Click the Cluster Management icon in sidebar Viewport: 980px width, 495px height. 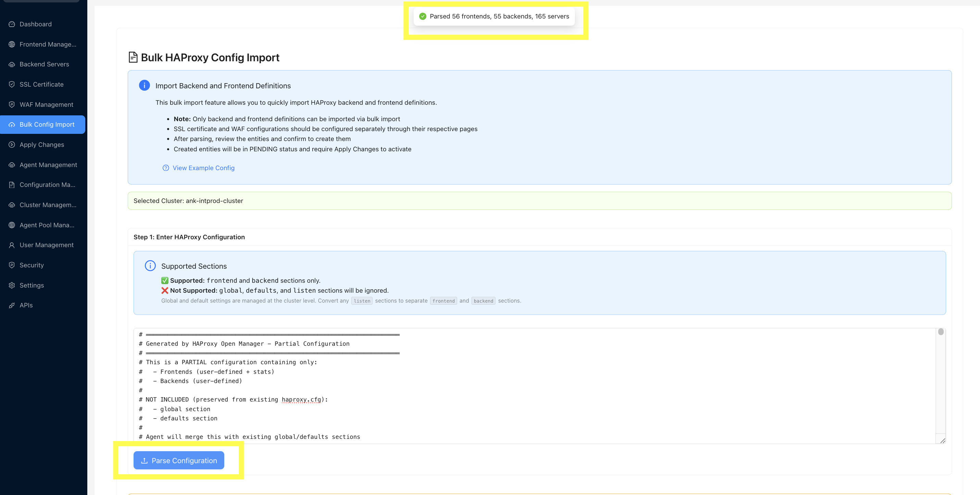[12, 205]
